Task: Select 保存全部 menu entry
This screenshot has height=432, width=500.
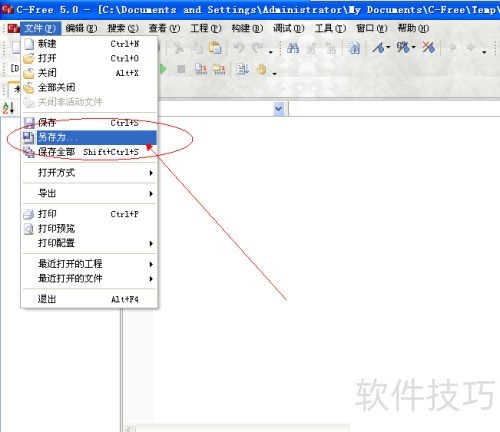Action: 89,152
